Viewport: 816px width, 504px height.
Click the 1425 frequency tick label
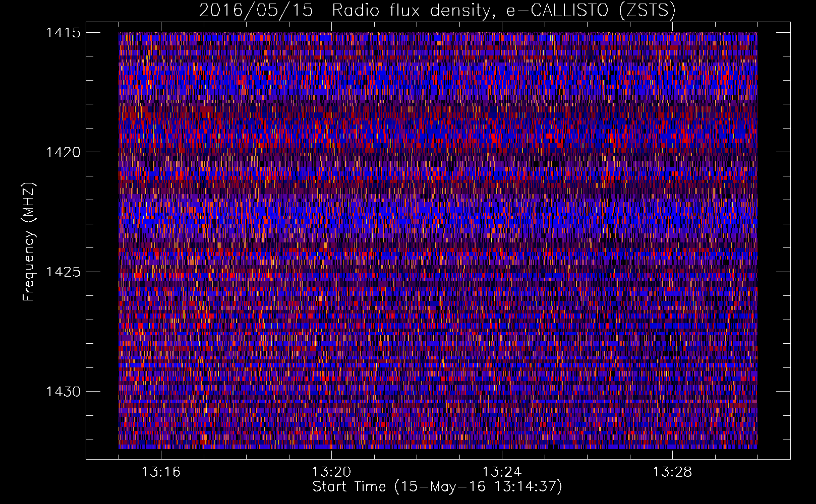[x=64, y=272]
